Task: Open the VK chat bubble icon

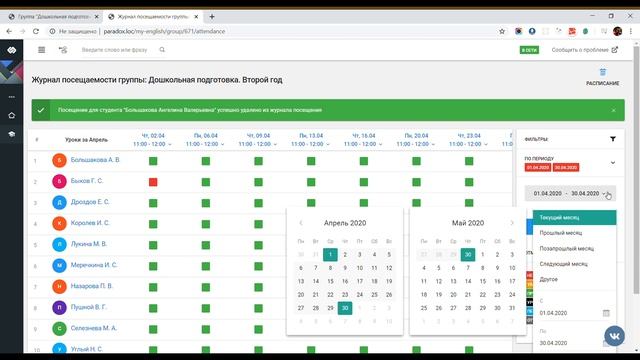Action: click(x=614, y=336)
